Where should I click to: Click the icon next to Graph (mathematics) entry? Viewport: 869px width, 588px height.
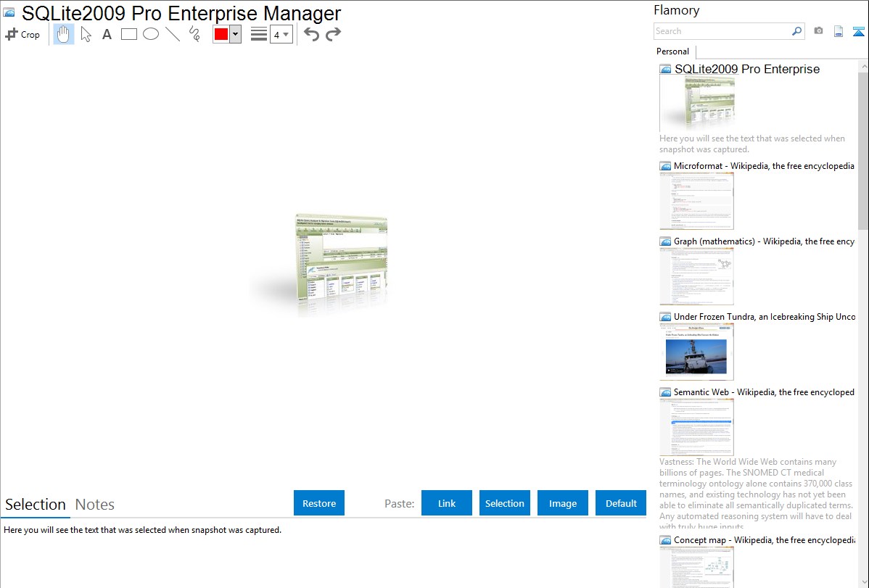click(x=665, y=241)
